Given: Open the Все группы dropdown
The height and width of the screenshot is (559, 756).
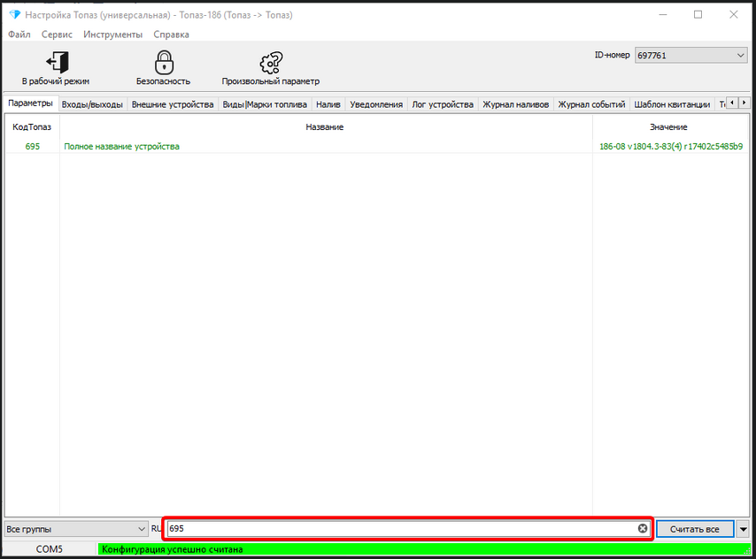Looking at the screenshot, I should point(76,529).
